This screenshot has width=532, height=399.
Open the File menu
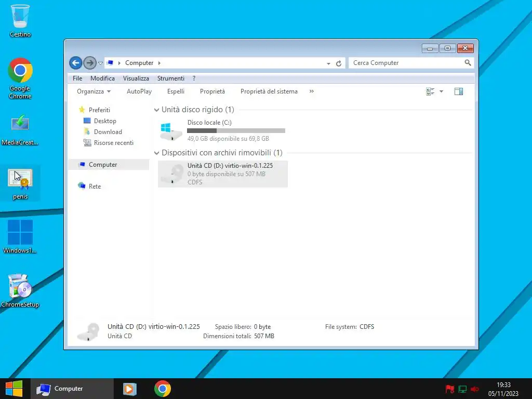point(77,78)
